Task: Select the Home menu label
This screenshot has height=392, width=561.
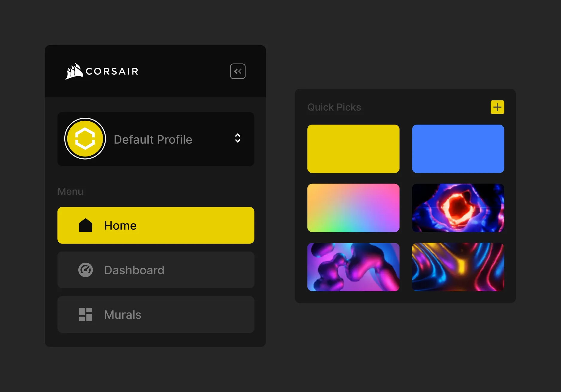Action: click(120, 226)
